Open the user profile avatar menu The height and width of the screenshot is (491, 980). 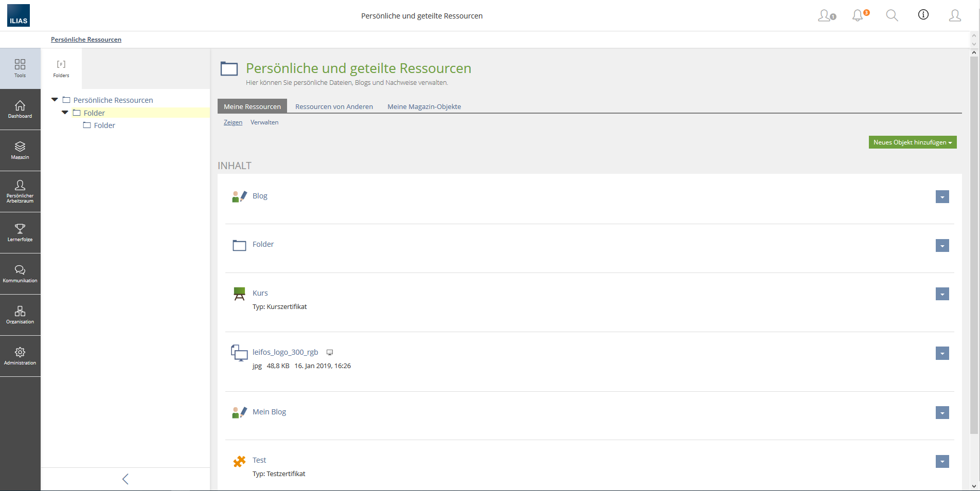pos(955,15)
